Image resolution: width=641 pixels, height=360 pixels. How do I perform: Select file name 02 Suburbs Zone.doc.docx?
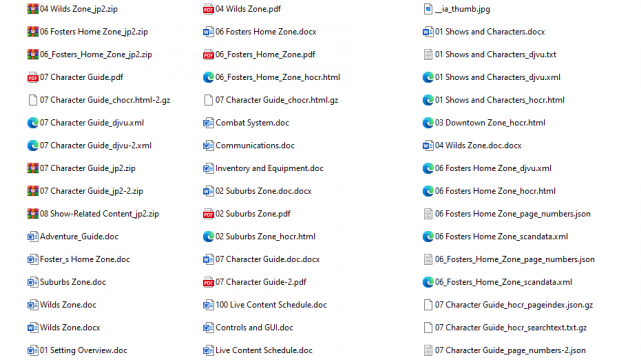click(263, 191)
